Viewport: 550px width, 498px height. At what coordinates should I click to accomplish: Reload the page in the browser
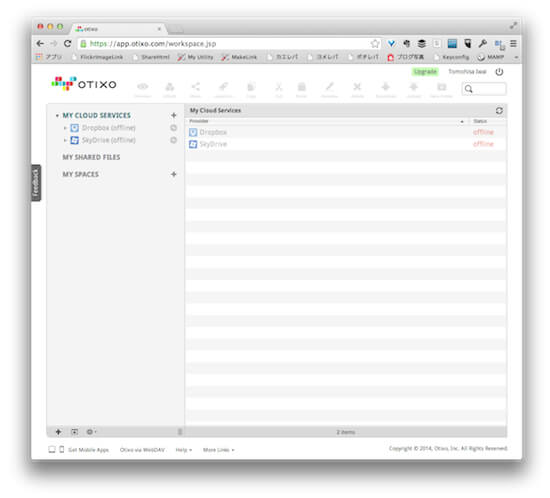[x=68, y=43]
